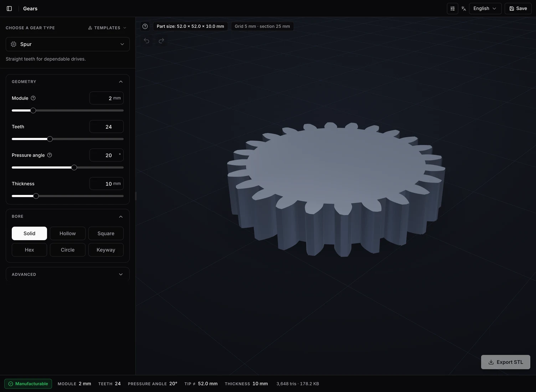Click the Gears title
Viewport: 536px width, 392px height.
tap(30, 9)
